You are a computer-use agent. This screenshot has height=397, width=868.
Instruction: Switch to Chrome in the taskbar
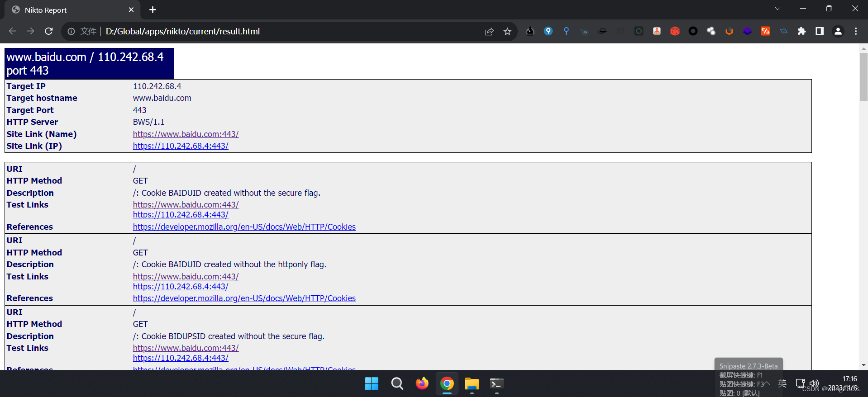coord(447,384)
